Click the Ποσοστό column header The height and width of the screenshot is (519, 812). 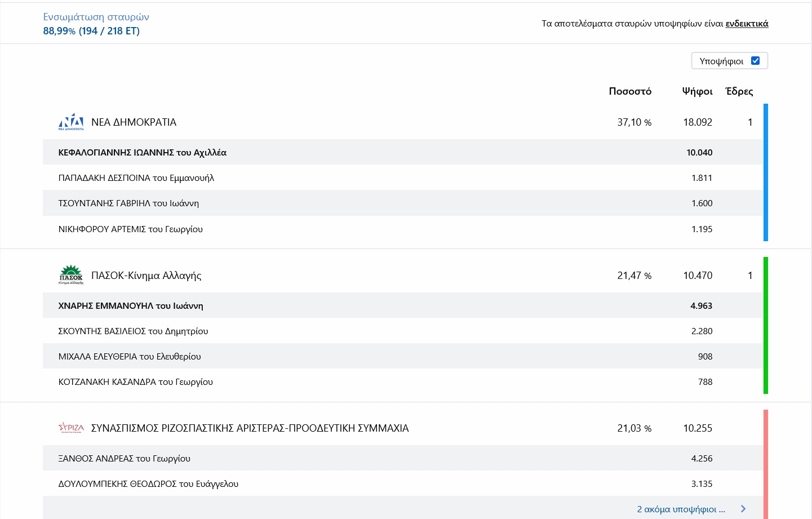coord(630,91)
